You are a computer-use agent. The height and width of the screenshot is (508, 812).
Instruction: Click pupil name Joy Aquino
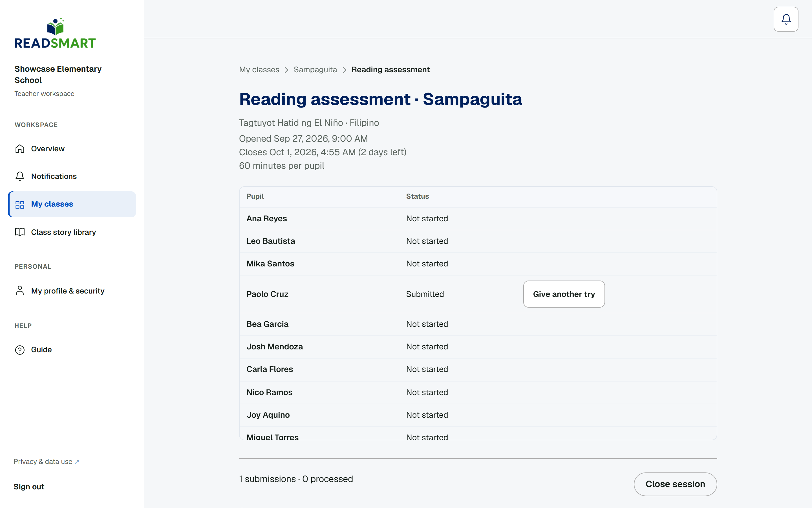point(268,415)
